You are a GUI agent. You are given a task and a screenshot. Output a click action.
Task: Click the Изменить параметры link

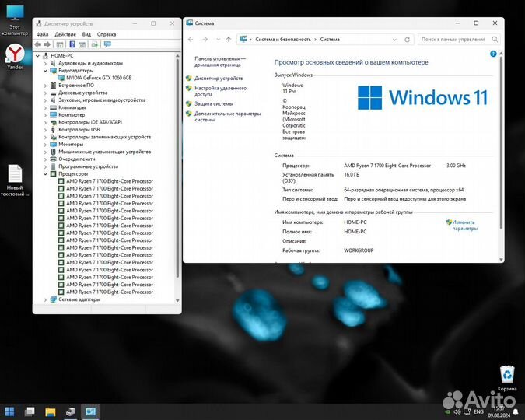coord(465,225)
